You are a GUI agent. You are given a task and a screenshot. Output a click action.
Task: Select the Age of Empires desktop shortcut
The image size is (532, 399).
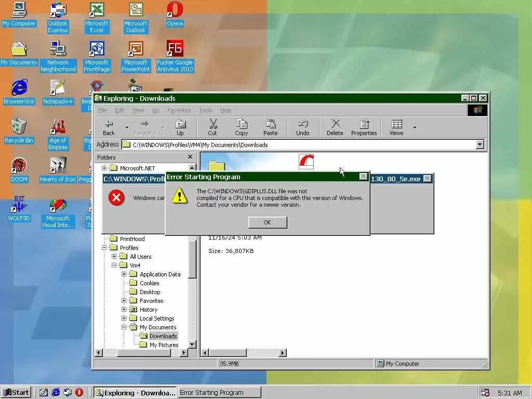[58, 135]
